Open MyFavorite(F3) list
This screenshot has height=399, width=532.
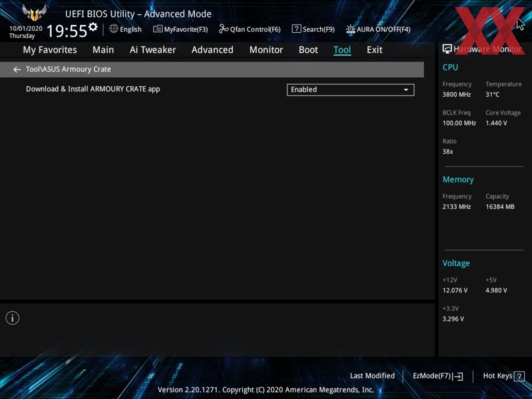click(180, 29)
